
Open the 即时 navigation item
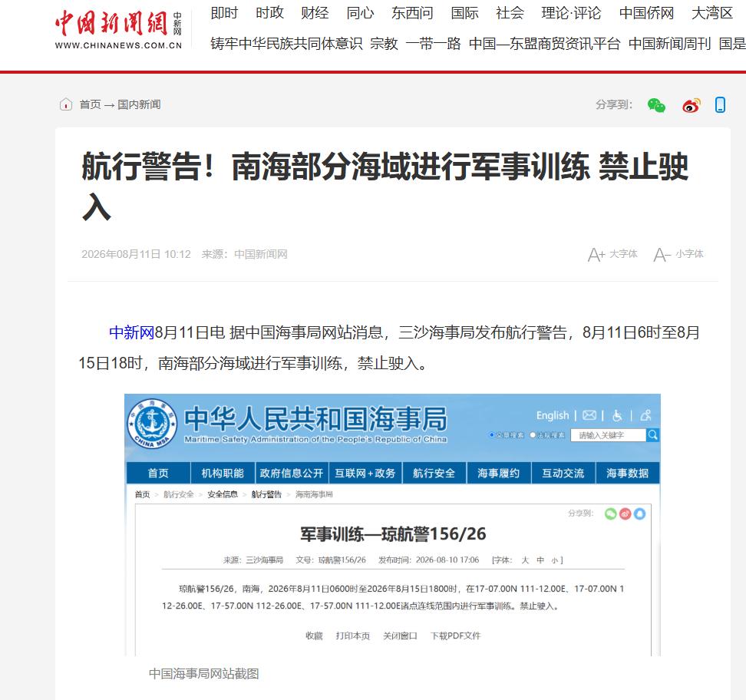224,13
